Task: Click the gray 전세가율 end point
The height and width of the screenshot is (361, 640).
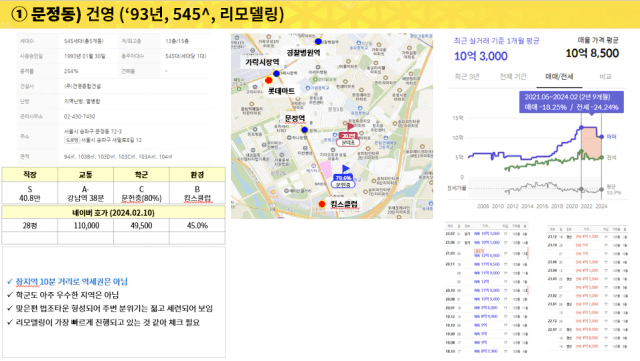Action: click(x=602, y=189)
